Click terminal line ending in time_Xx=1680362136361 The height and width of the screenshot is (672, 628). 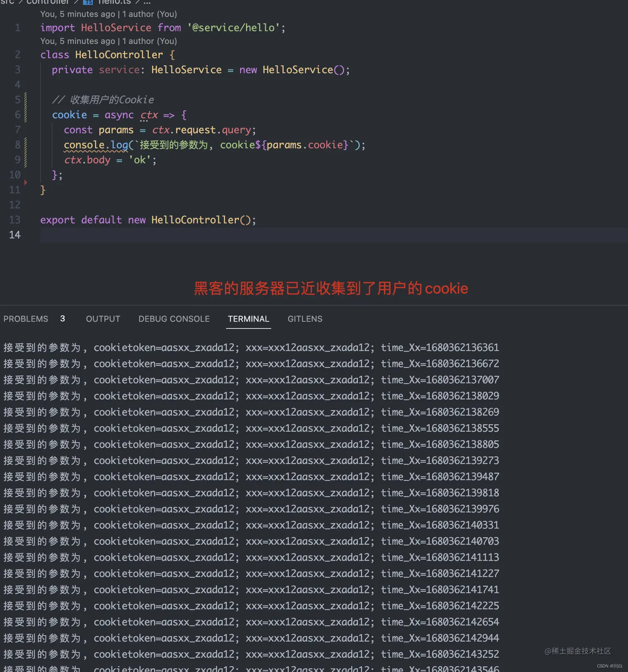[x=251, y=347]
